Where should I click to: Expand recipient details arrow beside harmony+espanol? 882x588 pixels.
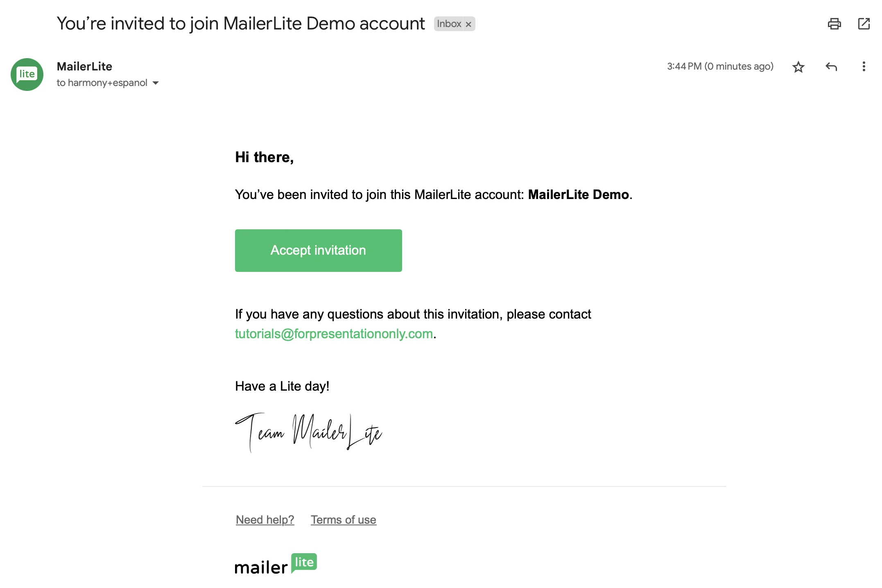tap(156, 83)
